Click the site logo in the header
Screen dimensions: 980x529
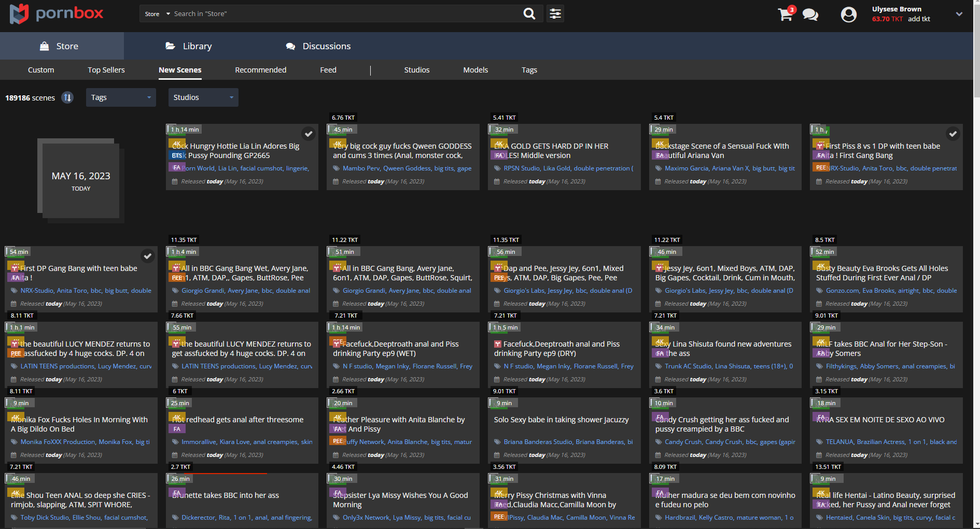57,14
